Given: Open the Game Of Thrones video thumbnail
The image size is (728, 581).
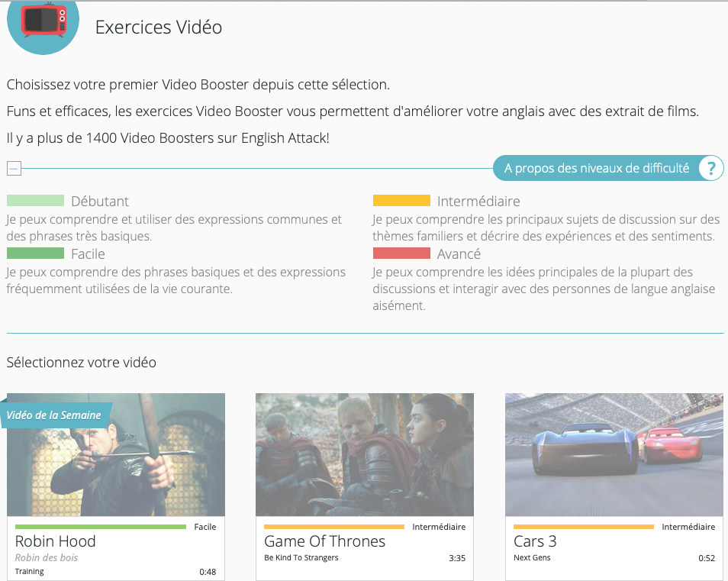Looking at the screenshot, I should (x=365, y=454).
